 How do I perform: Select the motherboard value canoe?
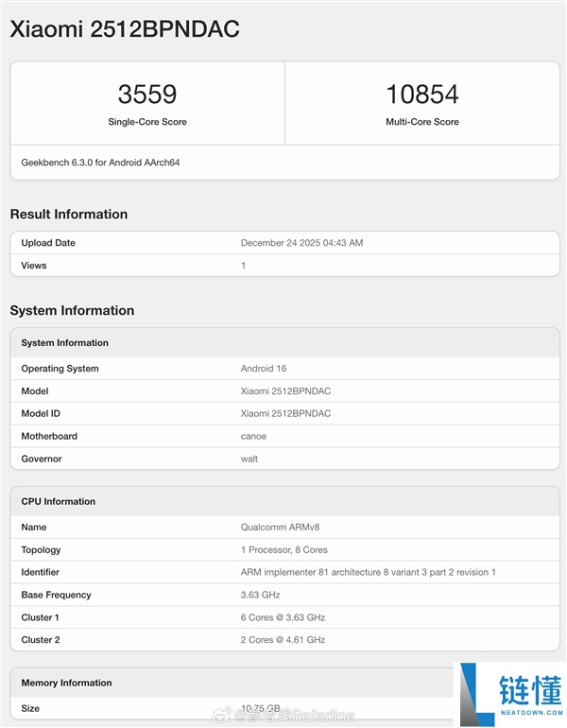(x=253, y=437)
